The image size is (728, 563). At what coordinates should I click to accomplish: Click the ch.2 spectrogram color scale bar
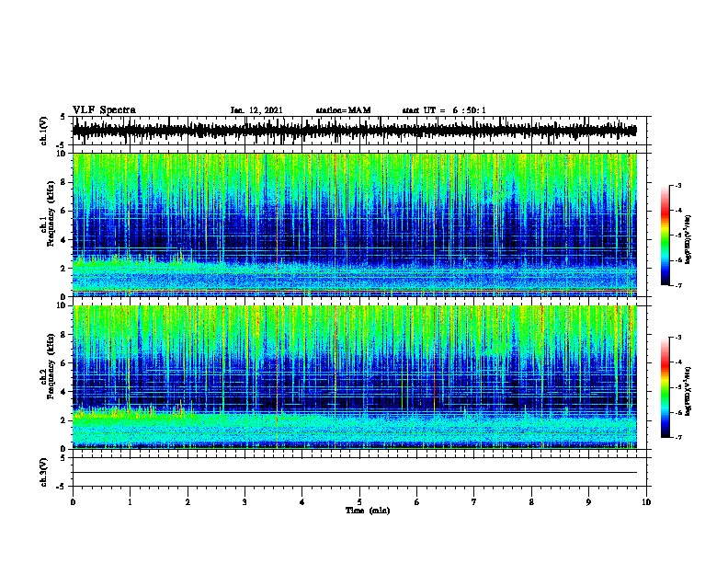click(x=665, y=387)
